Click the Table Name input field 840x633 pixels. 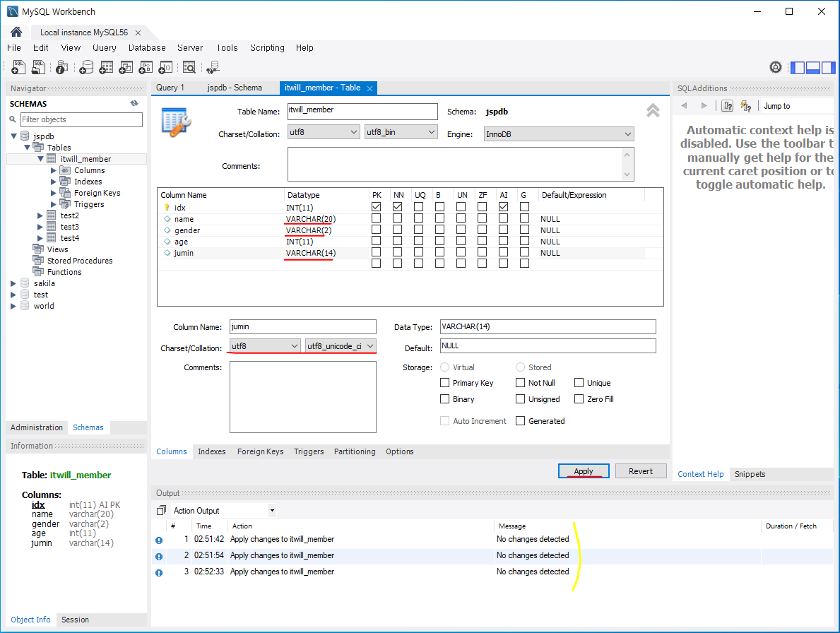tap(362, 112)
